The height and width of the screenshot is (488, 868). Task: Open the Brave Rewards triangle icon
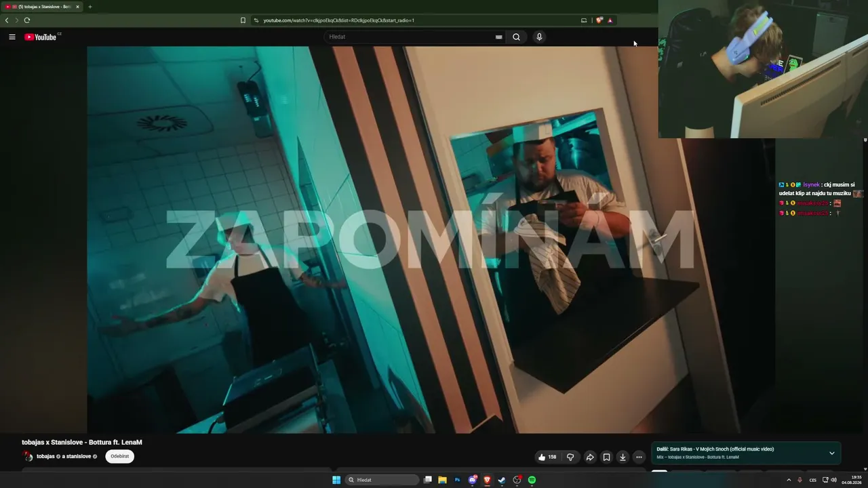(610, 20)
